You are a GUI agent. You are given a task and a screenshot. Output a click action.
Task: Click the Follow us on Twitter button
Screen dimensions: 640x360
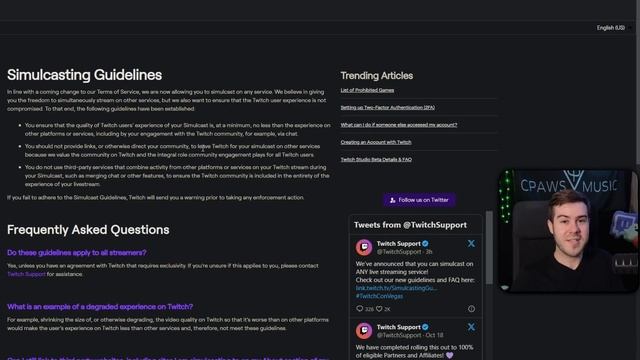(419, 200)
